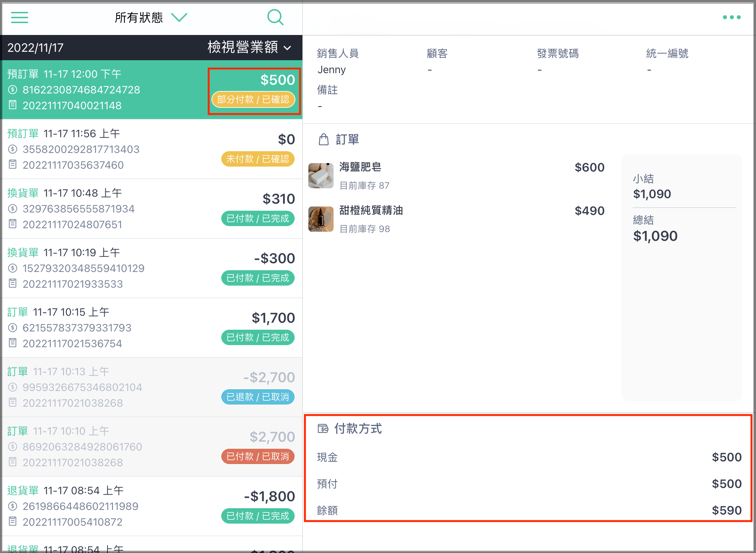The height and width of the screenshot is (553, 756).
Task: Click the 訂單 shopping bag icon
Action: 324,139
